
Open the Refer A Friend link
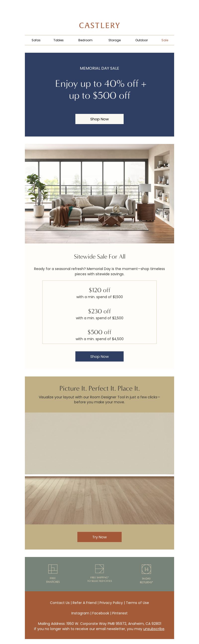[x=85, y=603]
